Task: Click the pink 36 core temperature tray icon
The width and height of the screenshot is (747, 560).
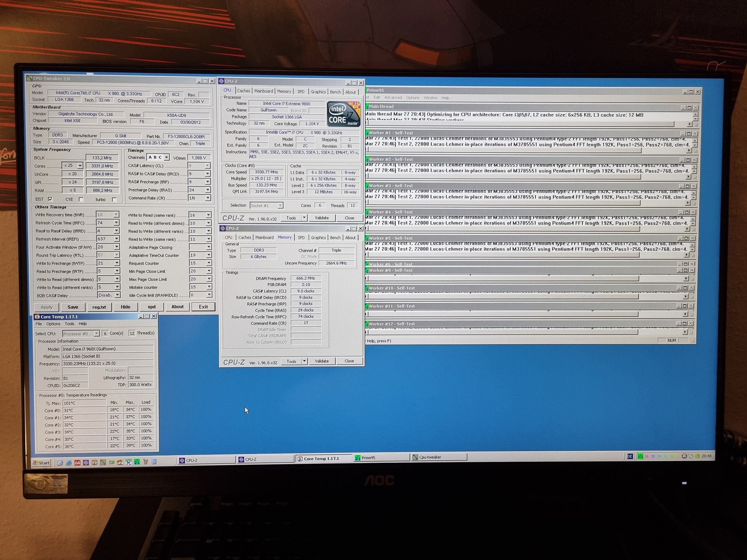Action: click(x=647, y=456)
